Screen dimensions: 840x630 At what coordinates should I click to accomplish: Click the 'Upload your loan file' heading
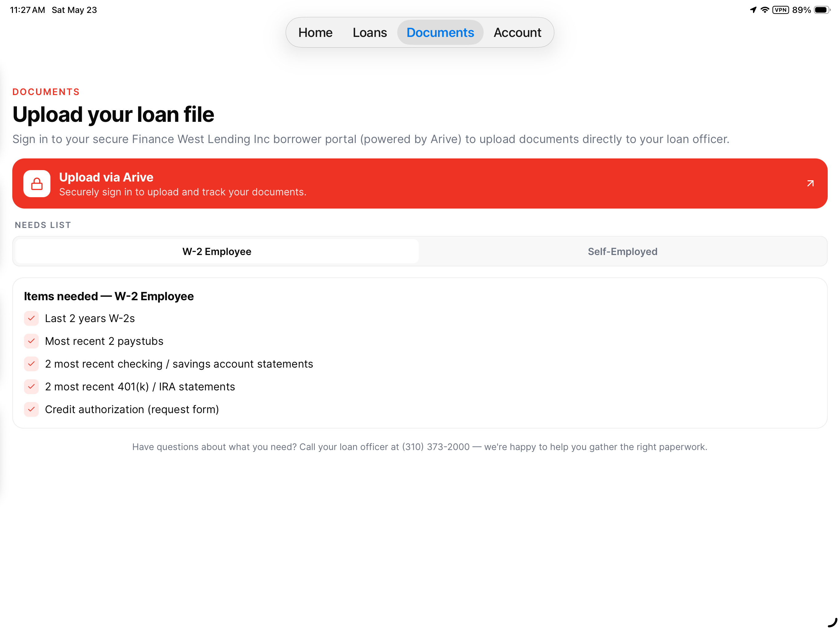[113, 114]
